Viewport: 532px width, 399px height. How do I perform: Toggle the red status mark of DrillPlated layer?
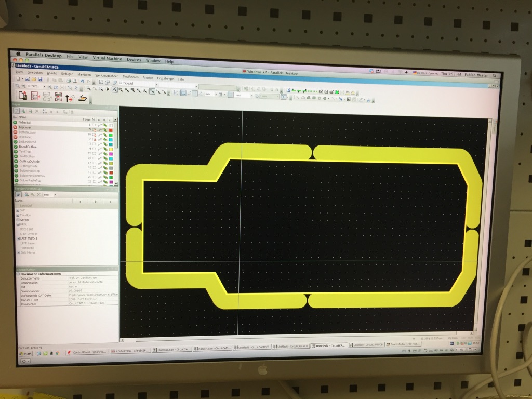pos(15,137)
